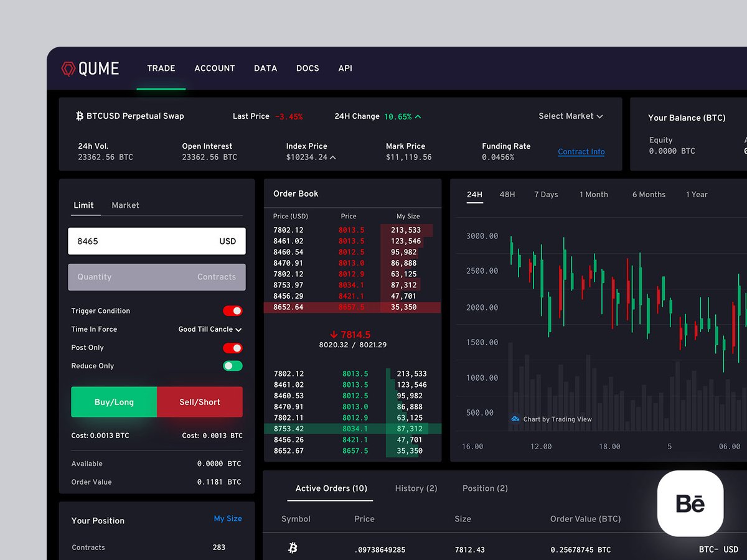The image size is (747, 560).
Task: Select the 7 Days chart range
Action: click(546, 195)
